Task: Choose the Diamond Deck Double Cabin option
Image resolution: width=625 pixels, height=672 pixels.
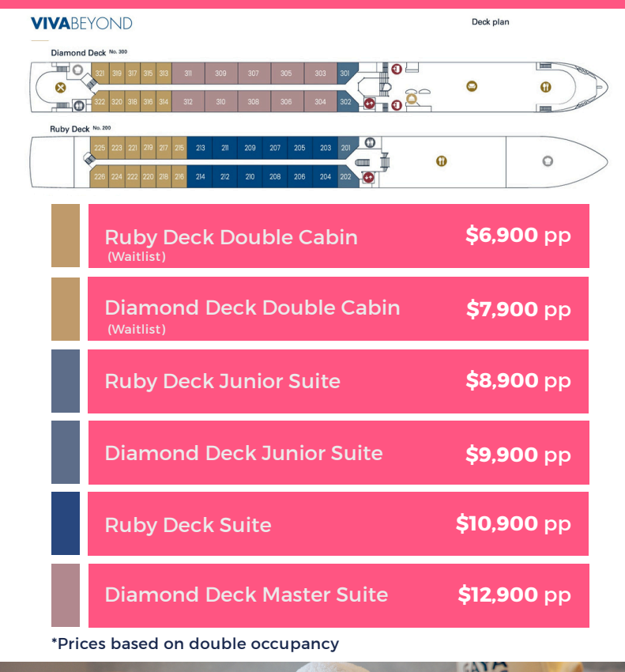Action: coord(338,308)
